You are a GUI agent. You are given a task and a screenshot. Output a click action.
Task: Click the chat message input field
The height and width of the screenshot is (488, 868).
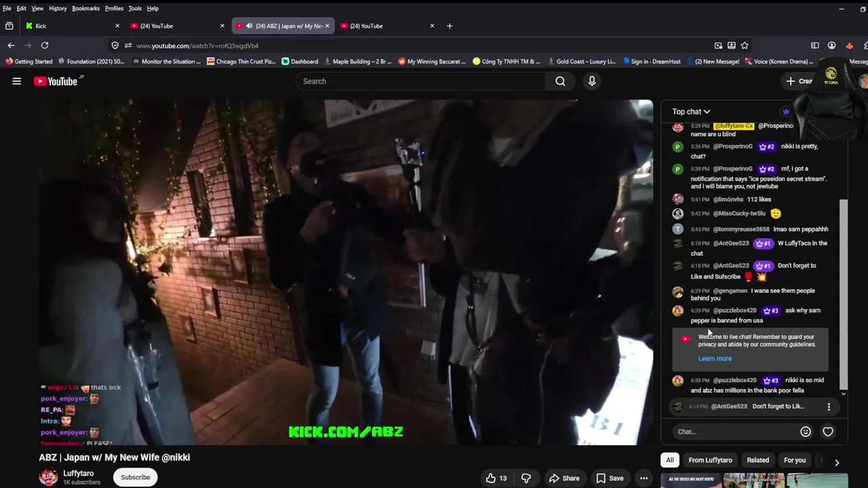tap(734, 432)
